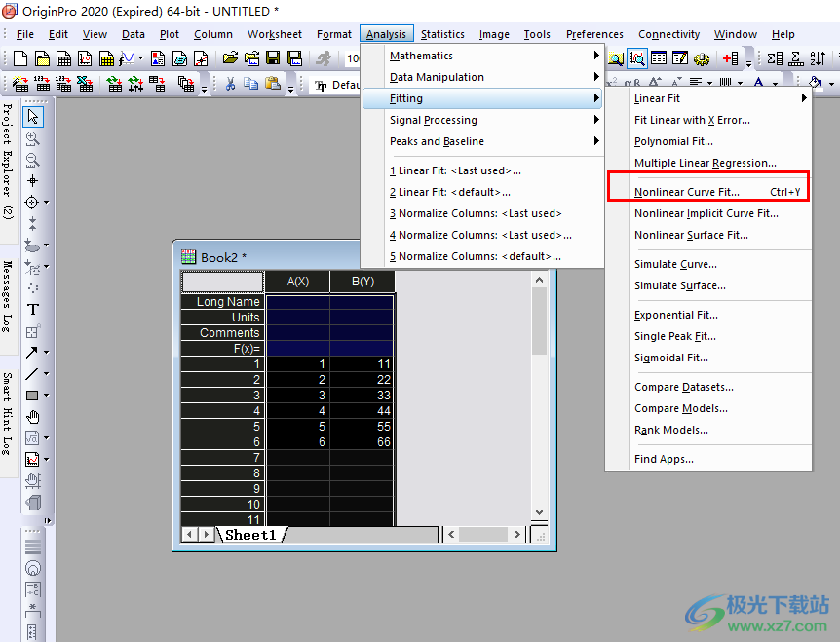
Task: Click the Import Wizard toolbar icon
Action: 20,84
